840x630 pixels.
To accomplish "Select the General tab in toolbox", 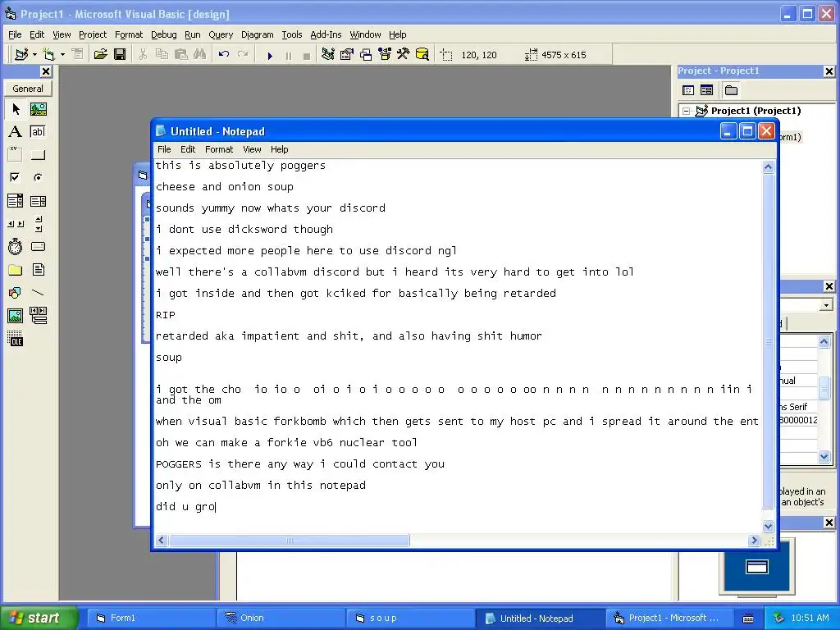I will point(28,89).
